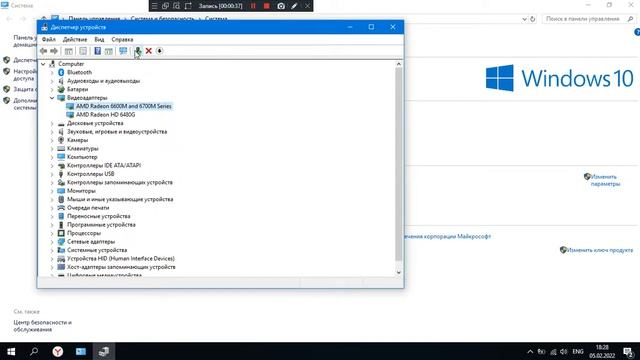Click the pencil draw icon in recorder bar
The image size is (640, 360).
pyautogui.click(x=294, y=6)
